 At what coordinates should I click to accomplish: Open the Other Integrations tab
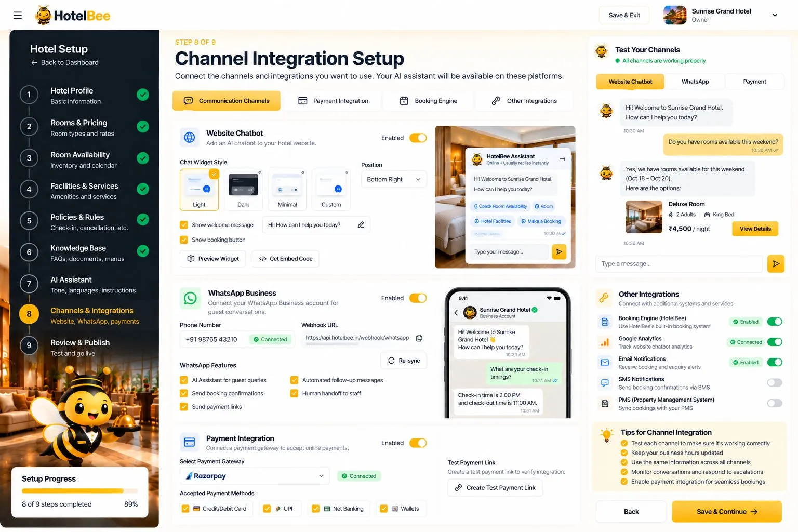click(x=524, y=101)
